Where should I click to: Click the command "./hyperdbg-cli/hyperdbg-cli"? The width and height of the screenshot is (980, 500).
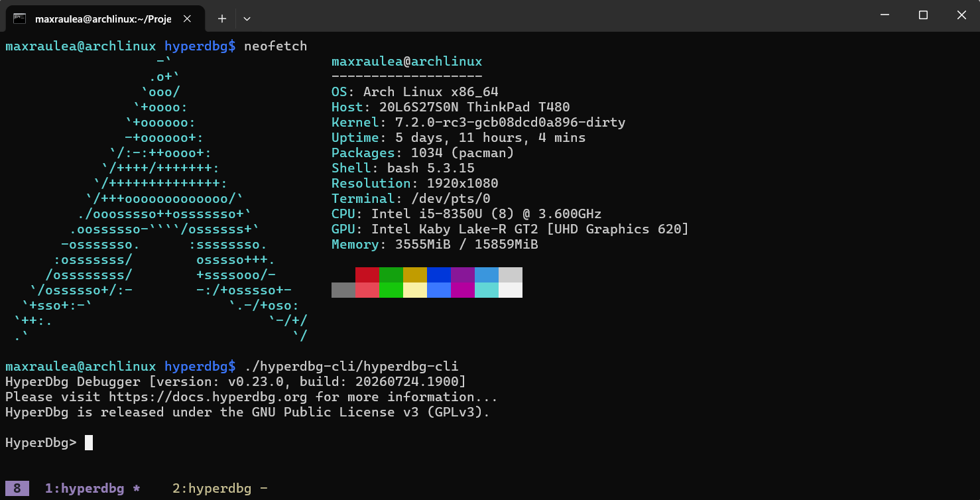point(351,367)
